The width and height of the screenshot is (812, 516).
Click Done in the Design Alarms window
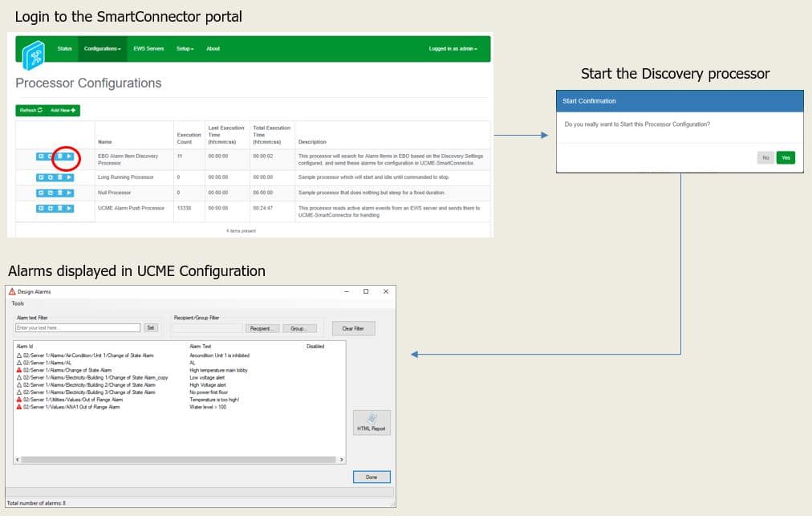pos(371,477)
